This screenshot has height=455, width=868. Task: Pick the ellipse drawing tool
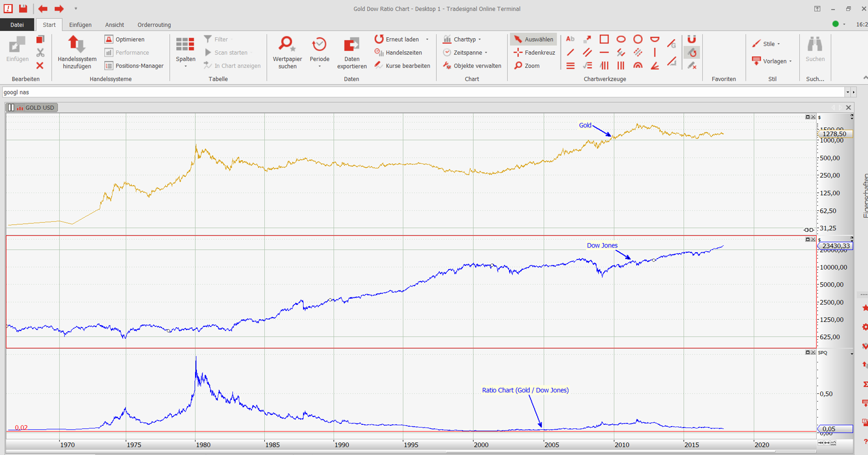pyautogui.click(x=621, y=39)
